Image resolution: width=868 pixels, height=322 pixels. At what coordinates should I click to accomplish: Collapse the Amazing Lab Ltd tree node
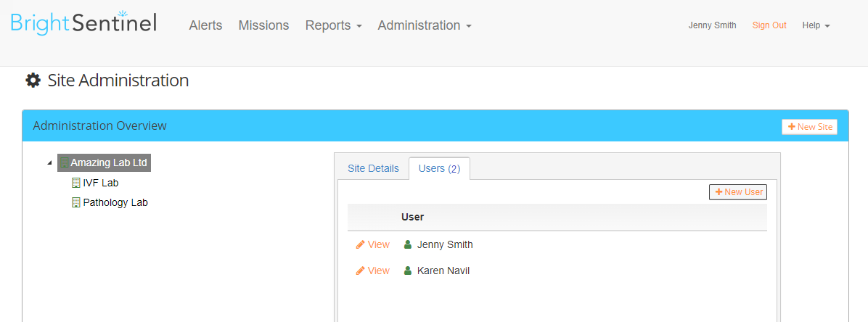click(x=50, y=163)
